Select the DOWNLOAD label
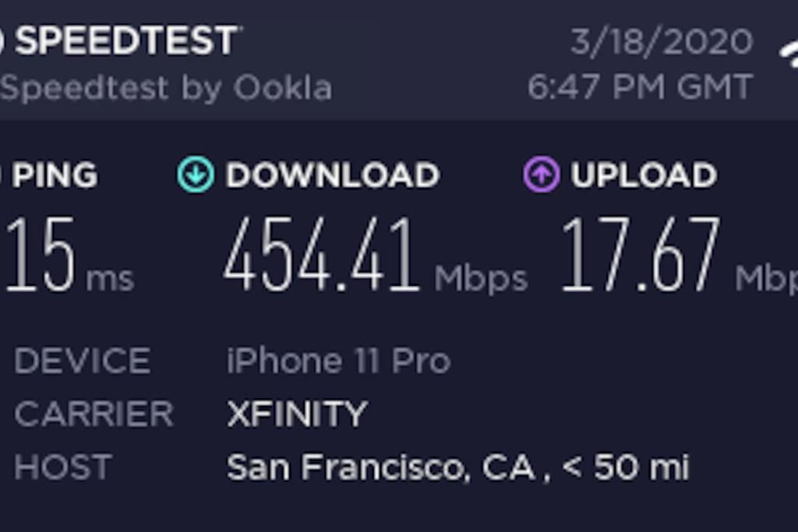Image resolution: width=798 pixels, height=532 pixels. pos(333,175)
